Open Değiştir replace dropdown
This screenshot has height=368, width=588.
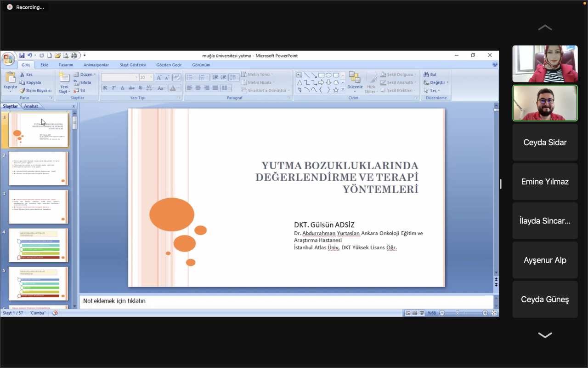coord(436,82)
